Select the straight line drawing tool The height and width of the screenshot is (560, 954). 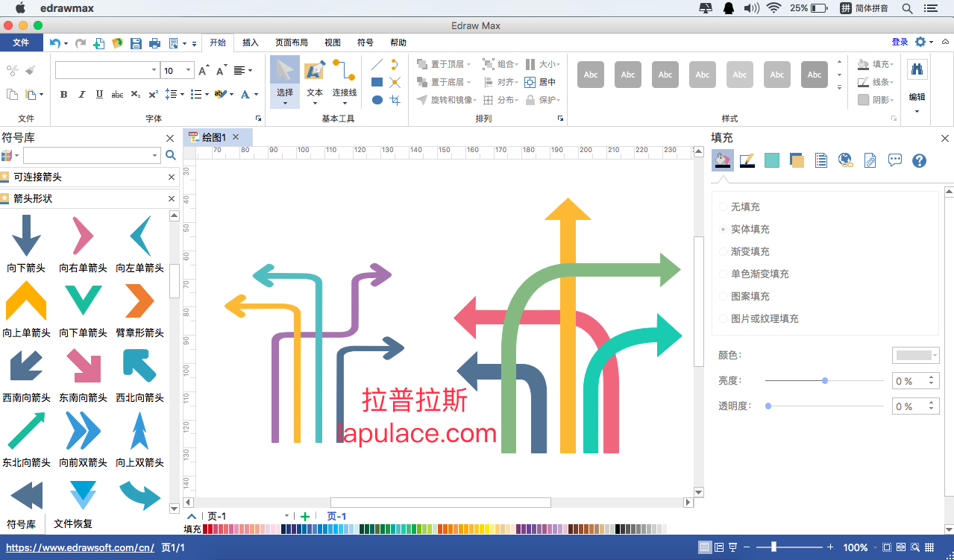377,64
